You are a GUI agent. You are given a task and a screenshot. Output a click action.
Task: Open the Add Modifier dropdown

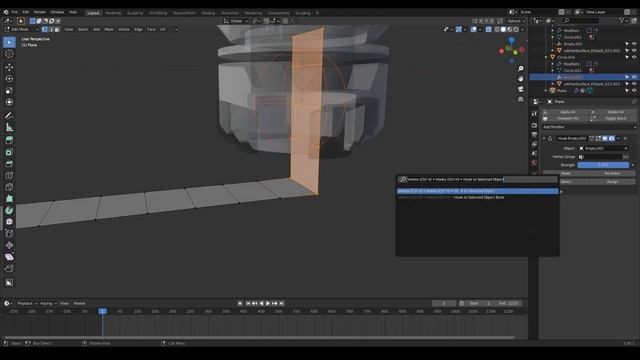click(x=589, y=127)
